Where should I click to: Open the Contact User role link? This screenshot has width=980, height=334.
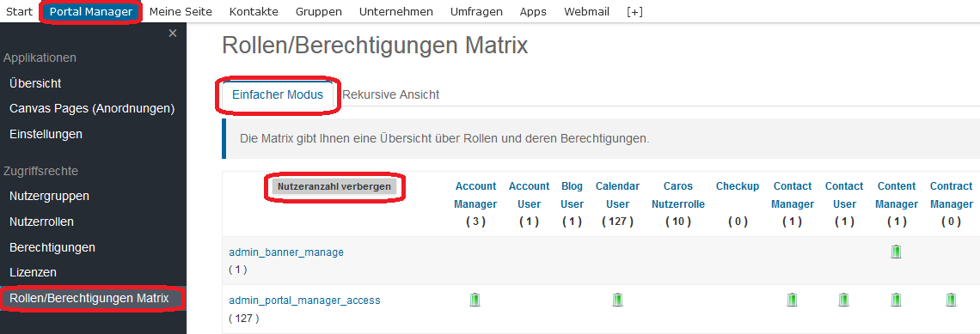point(844,195)
